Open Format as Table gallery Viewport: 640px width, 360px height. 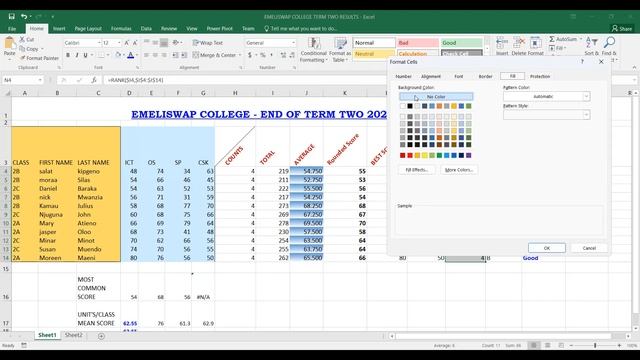click(340, 50)
